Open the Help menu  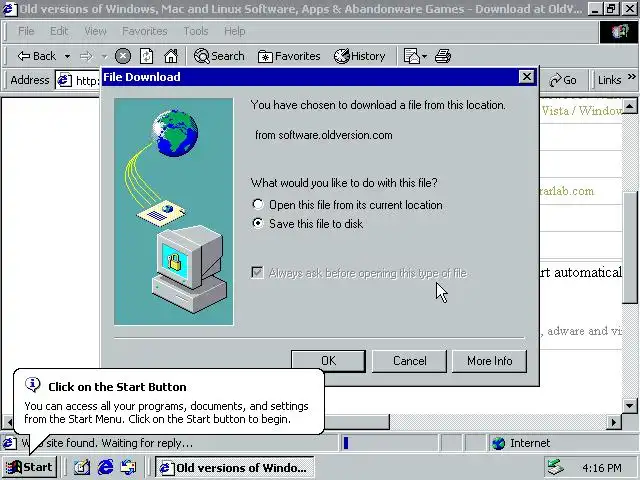tap(235, 31)
